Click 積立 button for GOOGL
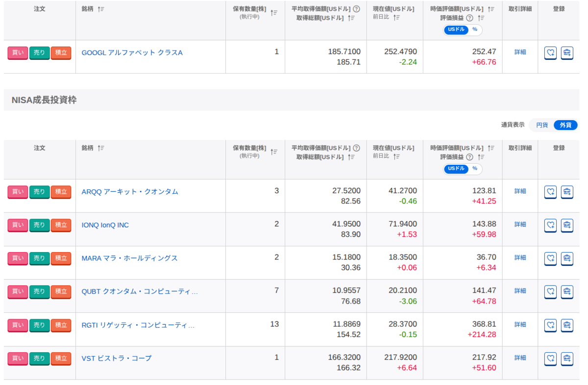The height and width of the screenshot is (385, 588). click(61, 53)
